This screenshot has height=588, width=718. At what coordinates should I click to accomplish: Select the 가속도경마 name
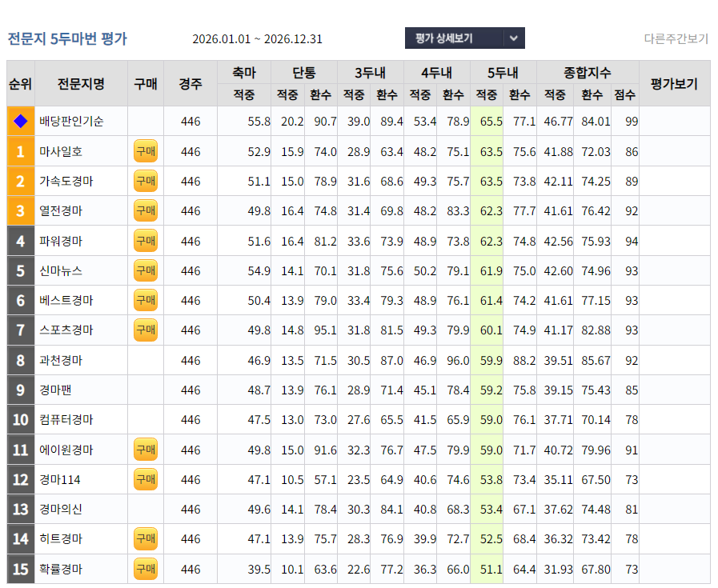[66, 182]
